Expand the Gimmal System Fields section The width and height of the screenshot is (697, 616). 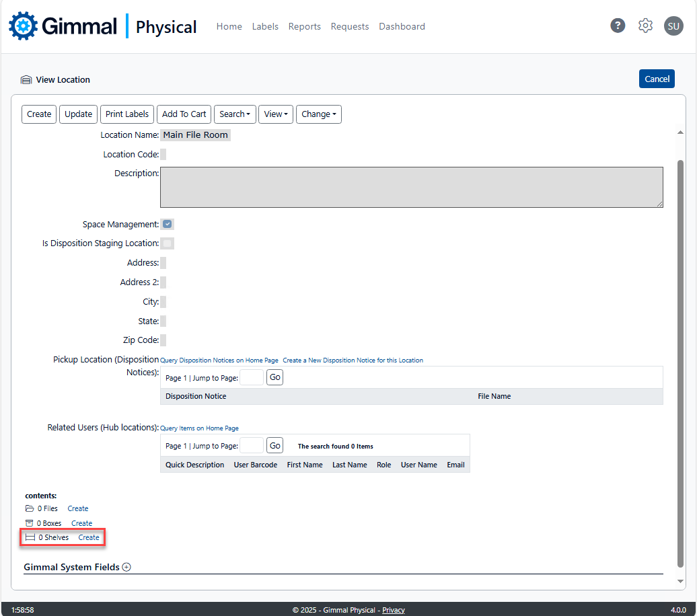point(126,567)
